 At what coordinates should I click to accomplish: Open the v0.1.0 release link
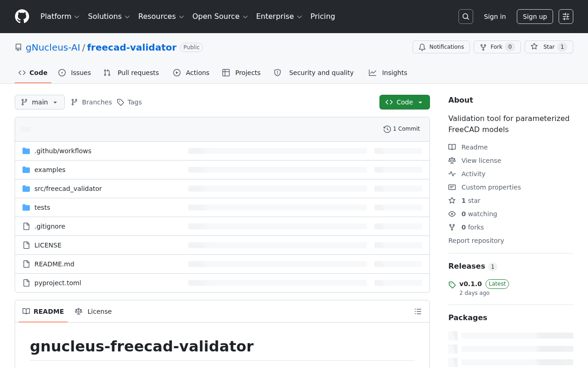click(x=470, y=284)
